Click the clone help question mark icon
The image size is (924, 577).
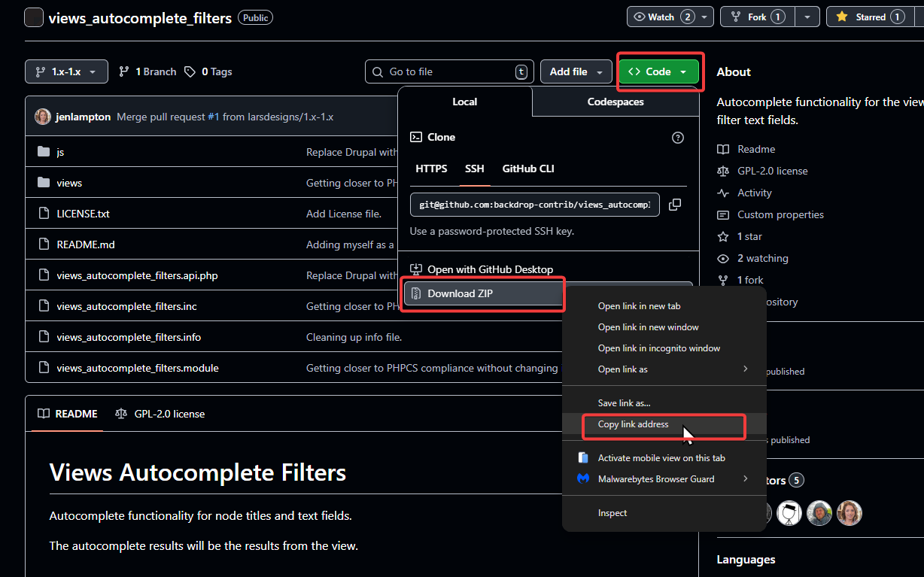pyautogui.click(x=677, y=138)
